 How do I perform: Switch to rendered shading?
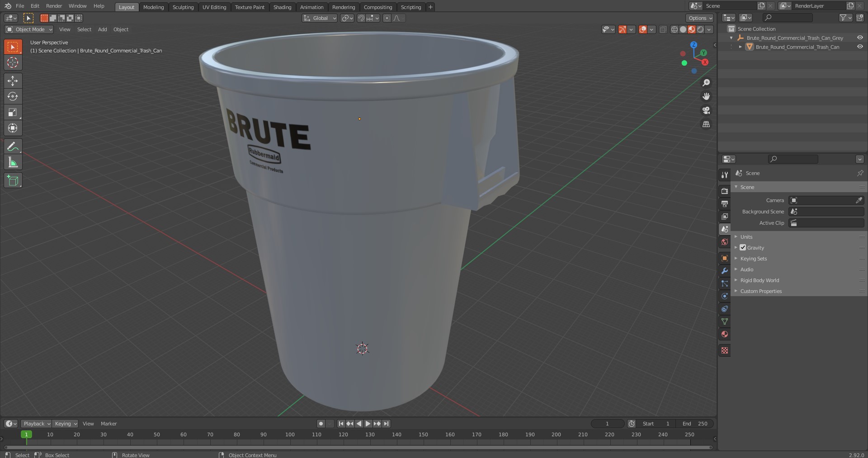700,29
